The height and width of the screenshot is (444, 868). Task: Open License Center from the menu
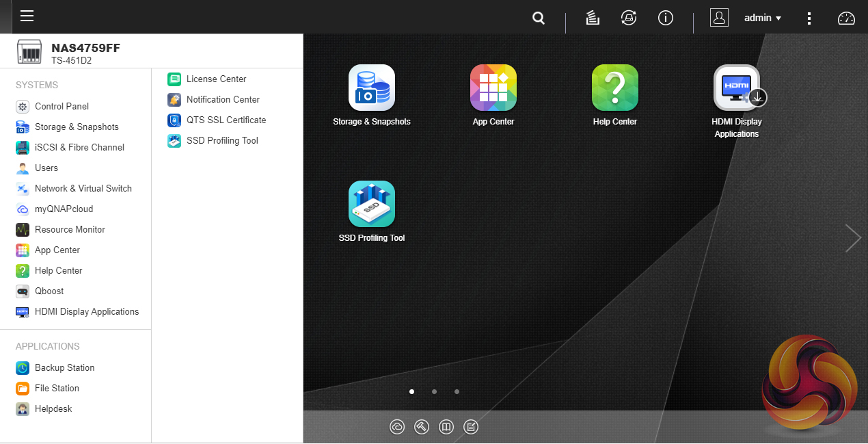pos(207,79)
